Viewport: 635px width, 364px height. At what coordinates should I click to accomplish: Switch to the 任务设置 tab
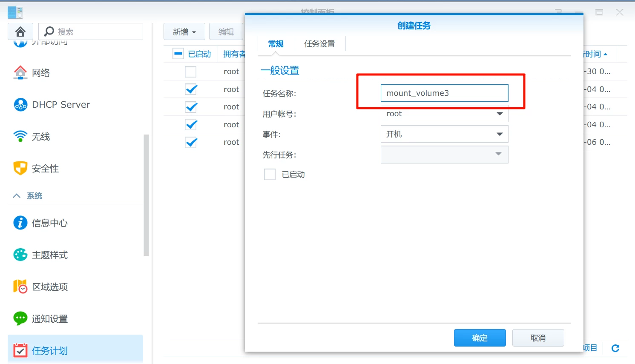319,44
